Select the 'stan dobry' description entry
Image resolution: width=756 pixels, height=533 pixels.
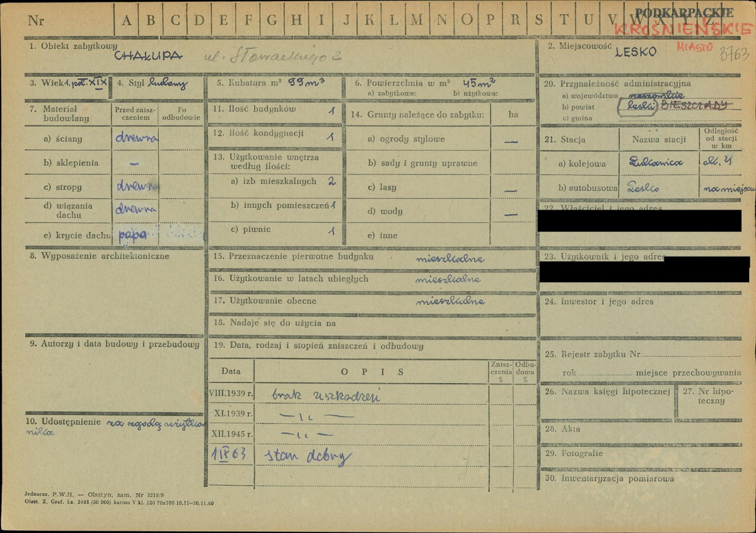[x=308, y=456]
